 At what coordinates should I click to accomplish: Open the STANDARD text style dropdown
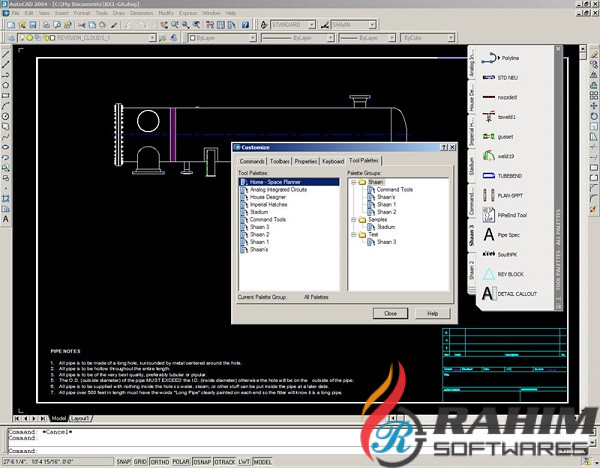312,25
